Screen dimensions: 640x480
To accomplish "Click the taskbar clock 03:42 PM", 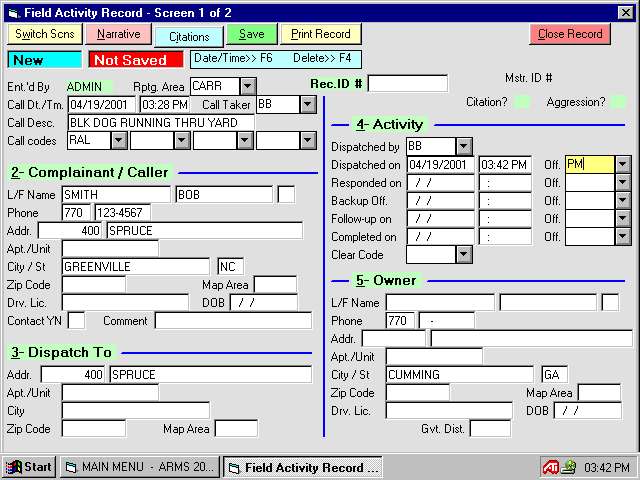I will pos(607,467).
